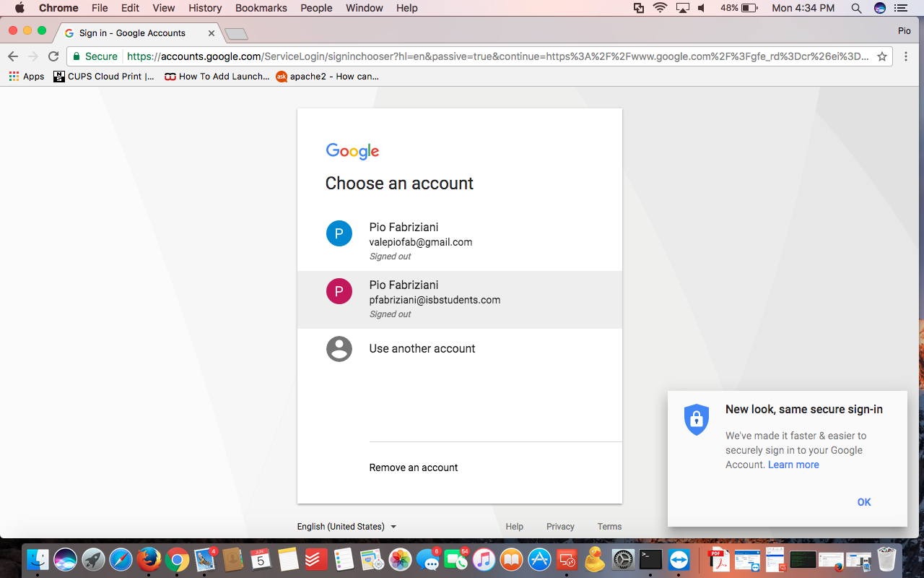Close the Sign in - Google Accounts tab
The height and width of the screenshot is (578, 924).
pos(212,33)
